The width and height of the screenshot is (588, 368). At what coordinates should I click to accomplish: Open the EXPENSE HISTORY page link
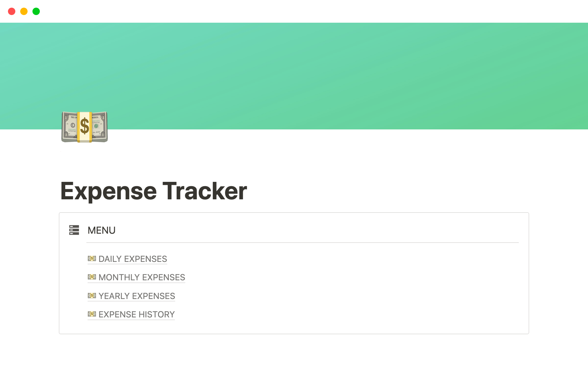137,315
